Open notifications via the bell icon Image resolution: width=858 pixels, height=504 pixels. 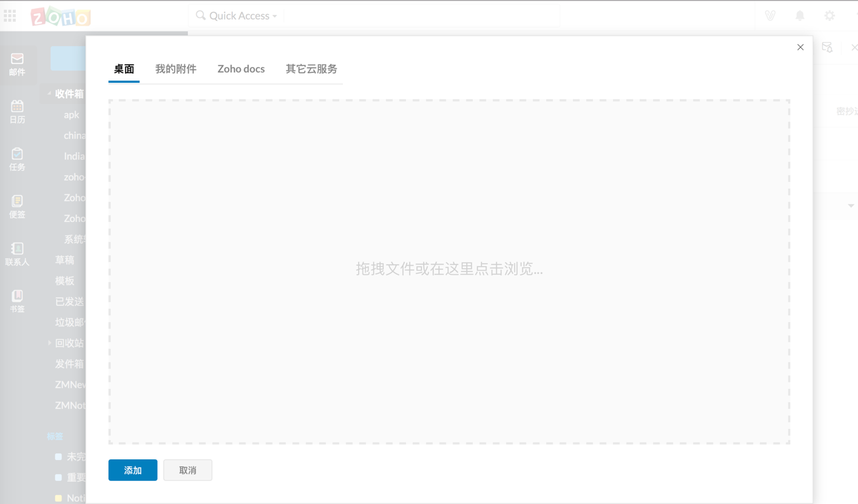pos(799,15)
